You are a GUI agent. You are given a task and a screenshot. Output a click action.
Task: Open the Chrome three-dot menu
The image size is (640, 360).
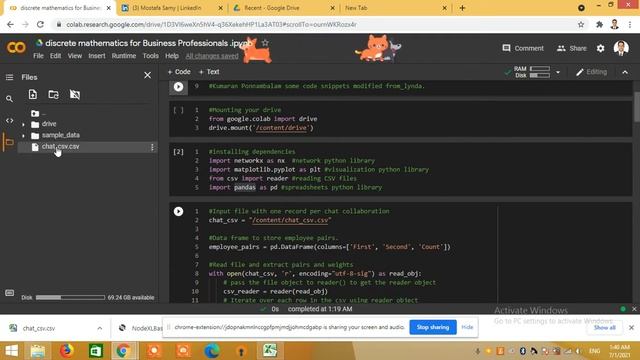click(x=630, y=25)
